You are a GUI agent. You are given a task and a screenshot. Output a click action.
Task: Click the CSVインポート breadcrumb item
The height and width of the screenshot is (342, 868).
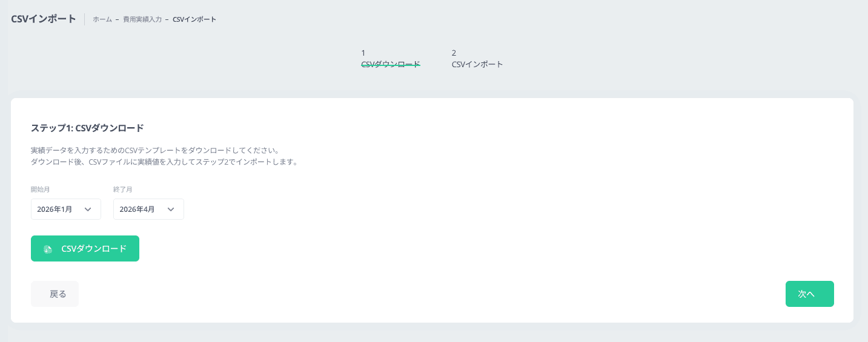194,19
